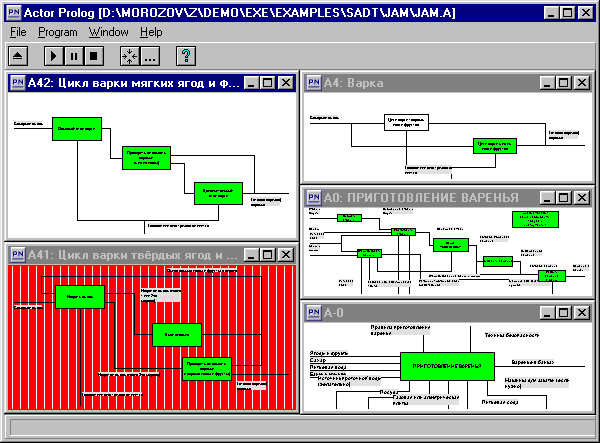Maximize the A0: ПРИГОТОВЛЕНИЕ ВАРЕНЬЯ window
Viewport: 600px width, 443px height.
coord(563,198)
